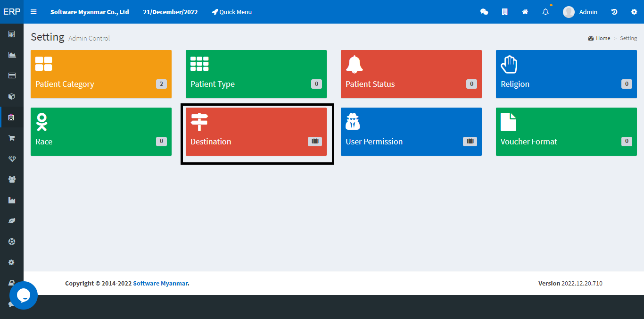
Task: Open the Race tile
Action: [101, 132]
